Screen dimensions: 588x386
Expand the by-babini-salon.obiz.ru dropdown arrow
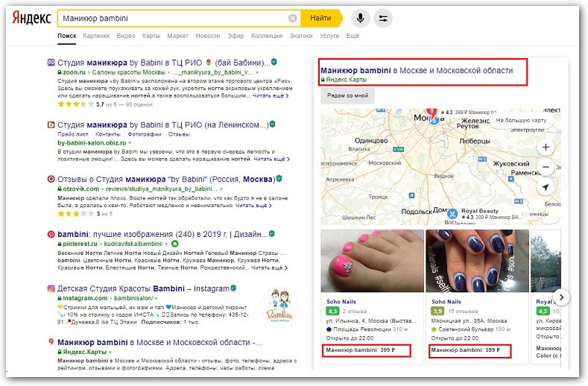point(130,143)
